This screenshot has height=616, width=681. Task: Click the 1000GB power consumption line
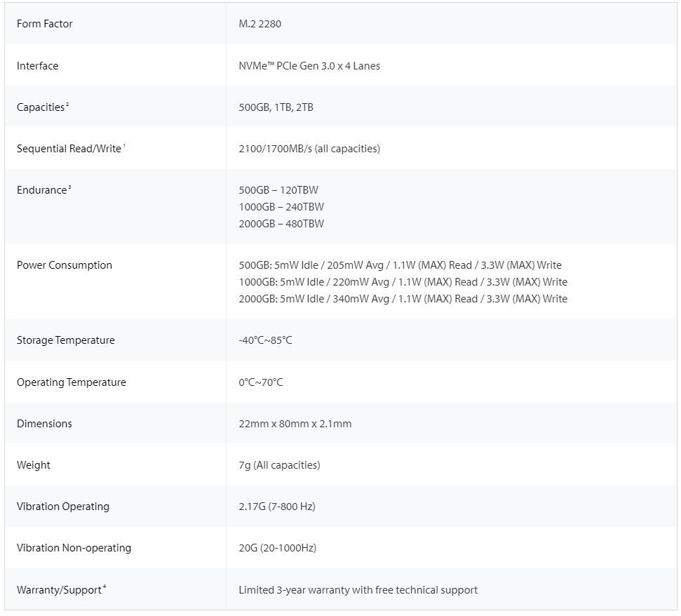click(403, 282)
